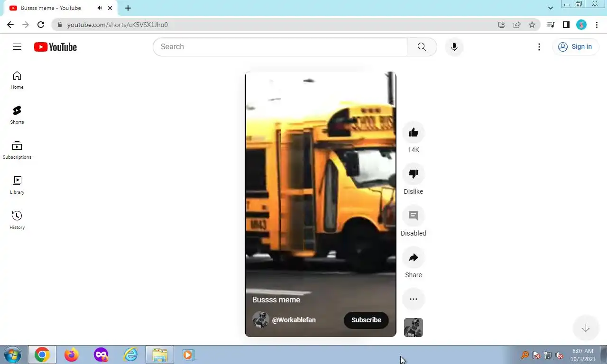Screen dimensions: 607x364
Task: Open the @Workablefan channel link
Action: point(294,320)
